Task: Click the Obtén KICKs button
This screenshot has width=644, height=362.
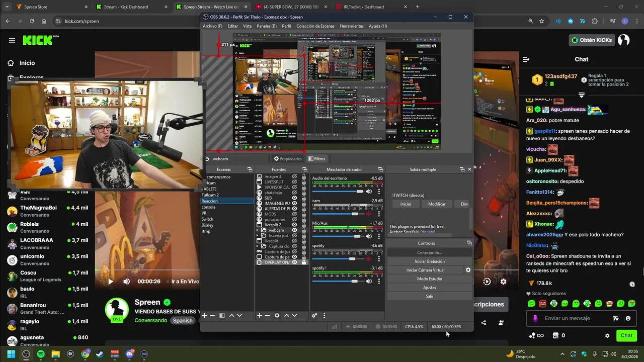Action: tap(592, 40)
